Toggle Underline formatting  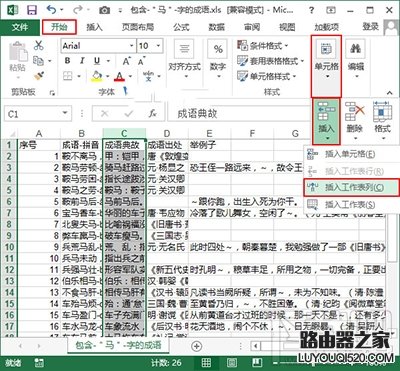pyautogui.click(x=97, y=61)
